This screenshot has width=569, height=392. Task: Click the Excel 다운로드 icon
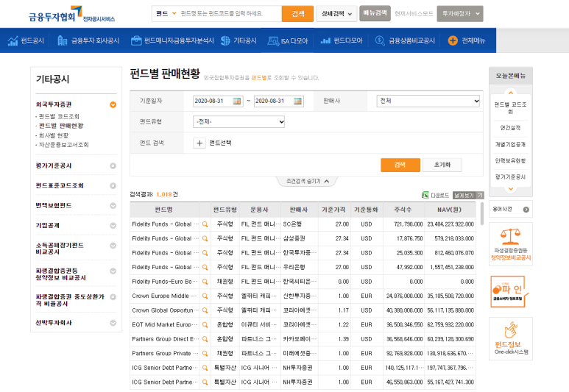pyautogui.click(x=425, y=195)
